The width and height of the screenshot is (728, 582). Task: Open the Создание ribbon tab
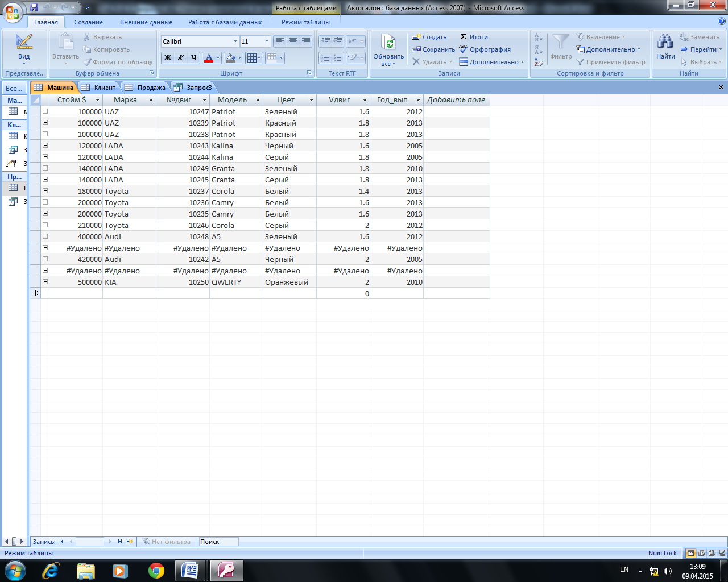pos(88,22)
